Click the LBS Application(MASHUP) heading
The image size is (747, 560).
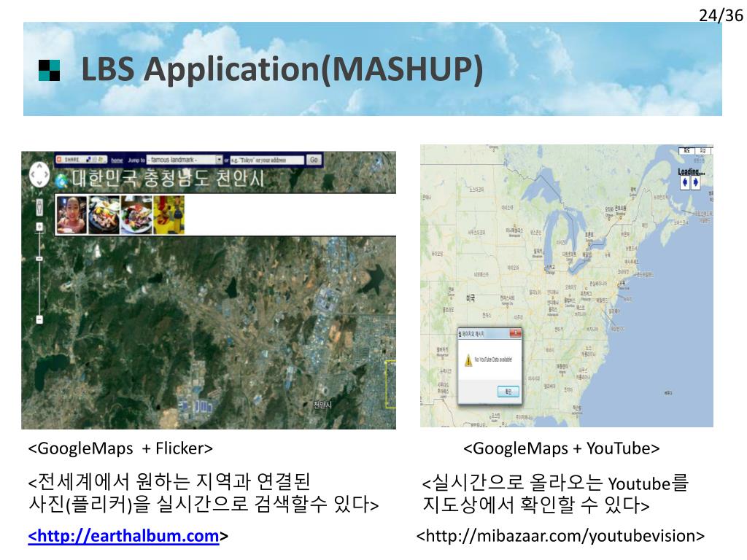click(282, 69)
